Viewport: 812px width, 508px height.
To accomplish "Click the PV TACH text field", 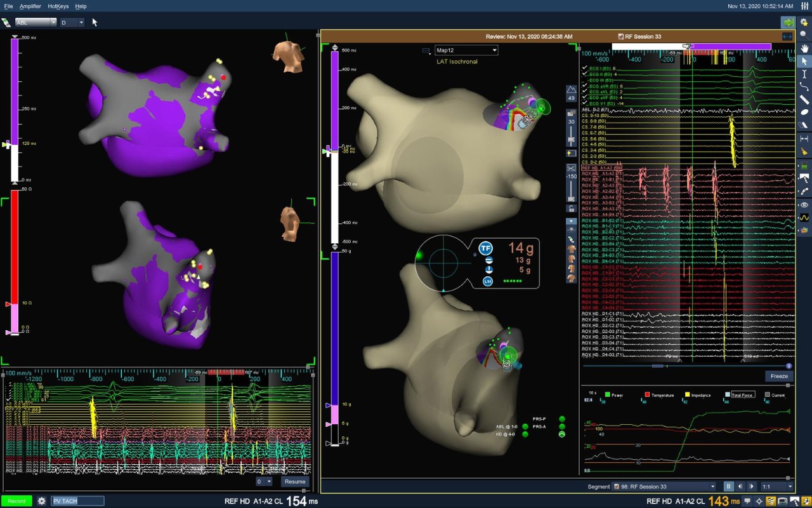I will (x=77, y=501).
